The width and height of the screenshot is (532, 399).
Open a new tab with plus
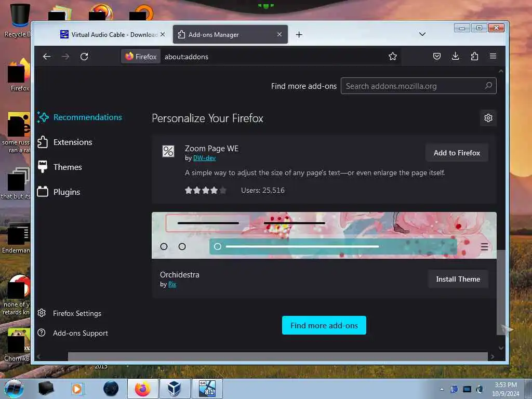point(299,35)
